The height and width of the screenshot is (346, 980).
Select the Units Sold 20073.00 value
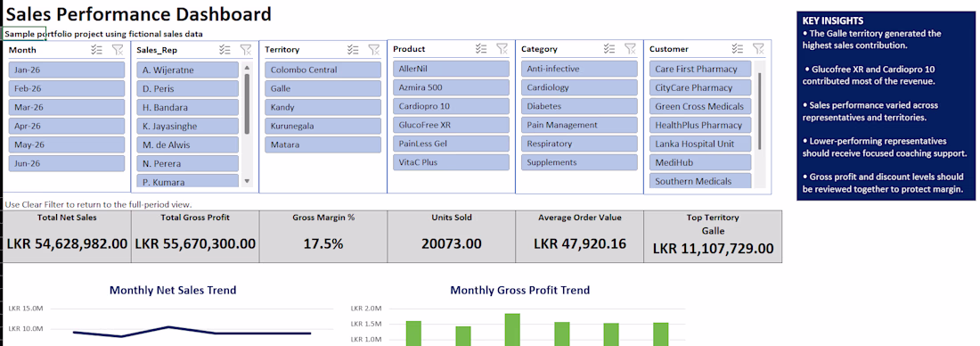pos(452,244)
